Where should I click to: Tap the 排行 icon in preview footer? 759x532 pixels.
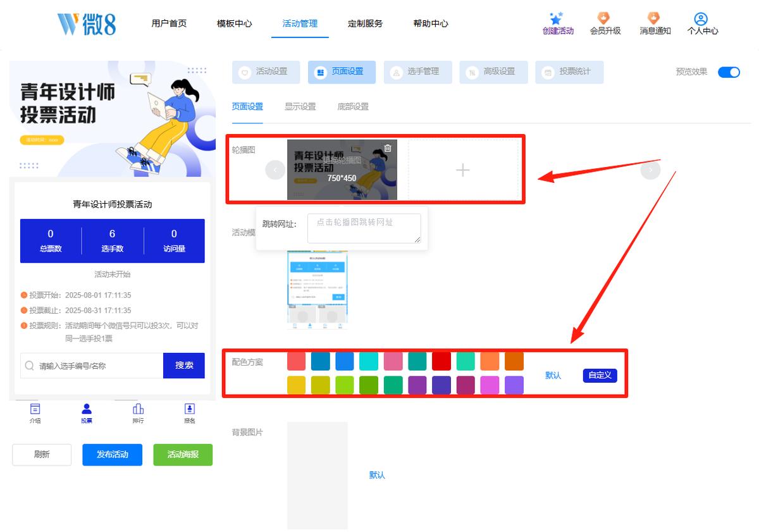point(138,409)
